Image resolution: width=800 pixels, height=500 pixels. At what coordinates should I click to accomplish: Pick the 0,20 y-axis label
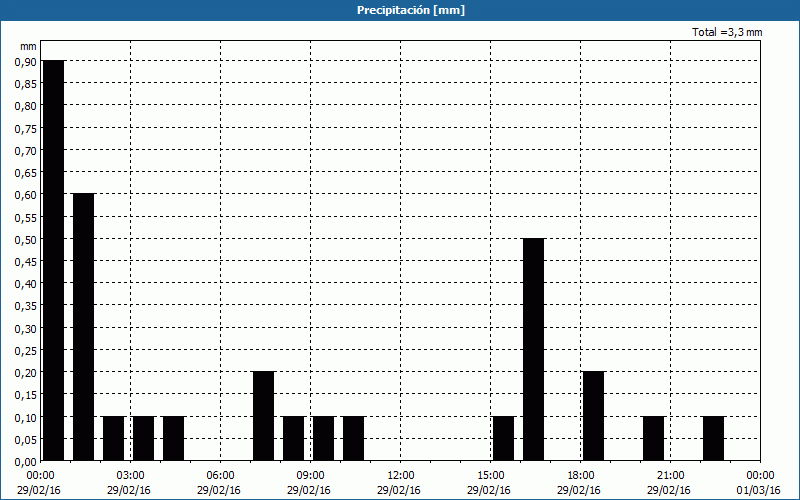click(x=26, y=372)
